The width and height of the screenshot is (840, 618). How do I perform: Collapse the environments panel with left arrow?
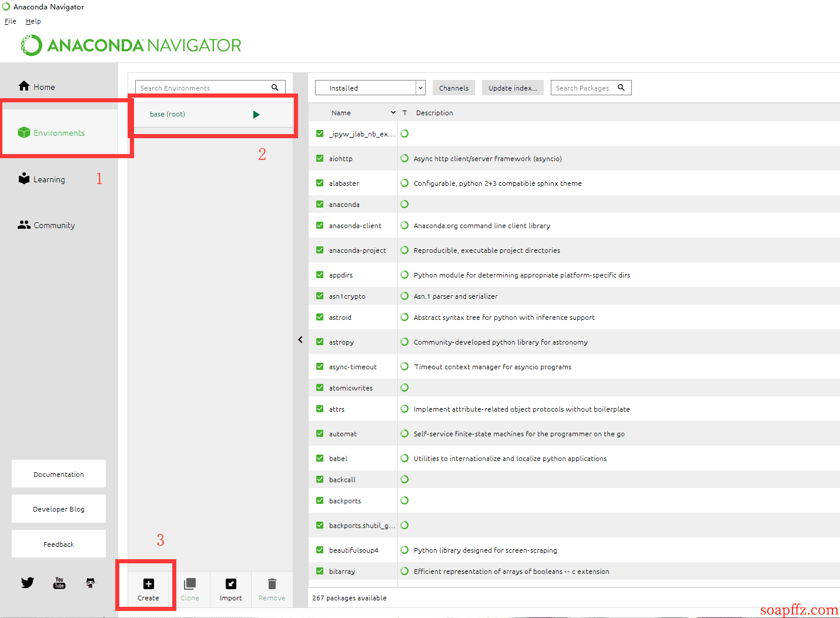[300, 339]
